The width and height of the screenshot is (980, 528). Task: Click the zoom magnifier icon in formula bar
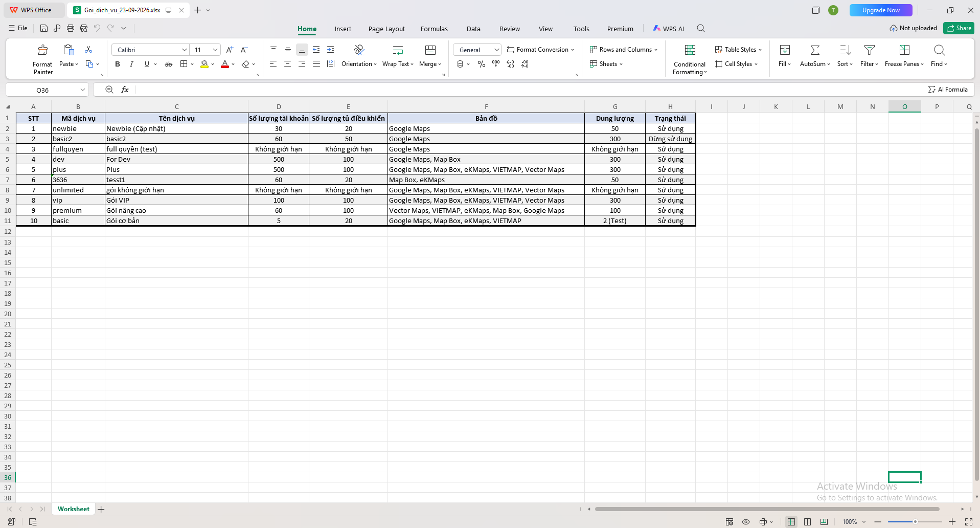click(x=109, y=90)
